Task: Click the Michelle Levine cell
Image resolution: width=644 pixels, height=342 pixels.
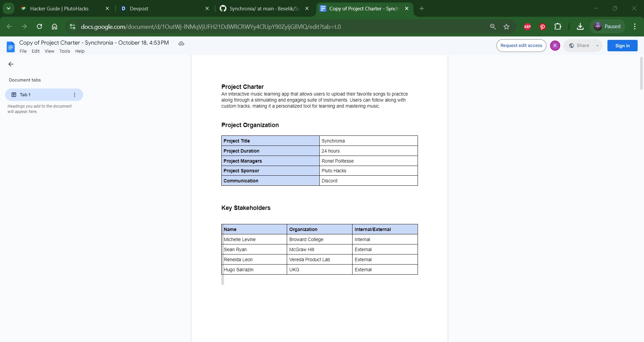Action: click(x=254, y=239)
